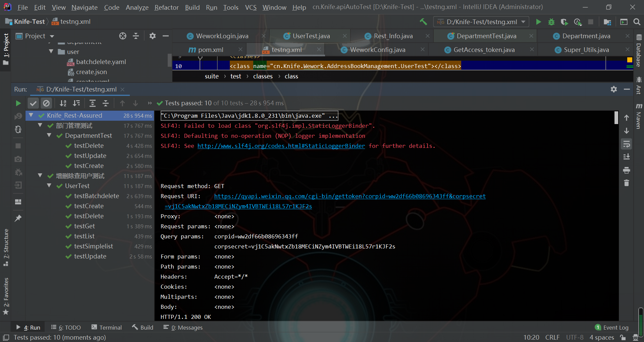
Task: Click the yellow warning marker in editor gutter
Action: (x=630, y=60)
